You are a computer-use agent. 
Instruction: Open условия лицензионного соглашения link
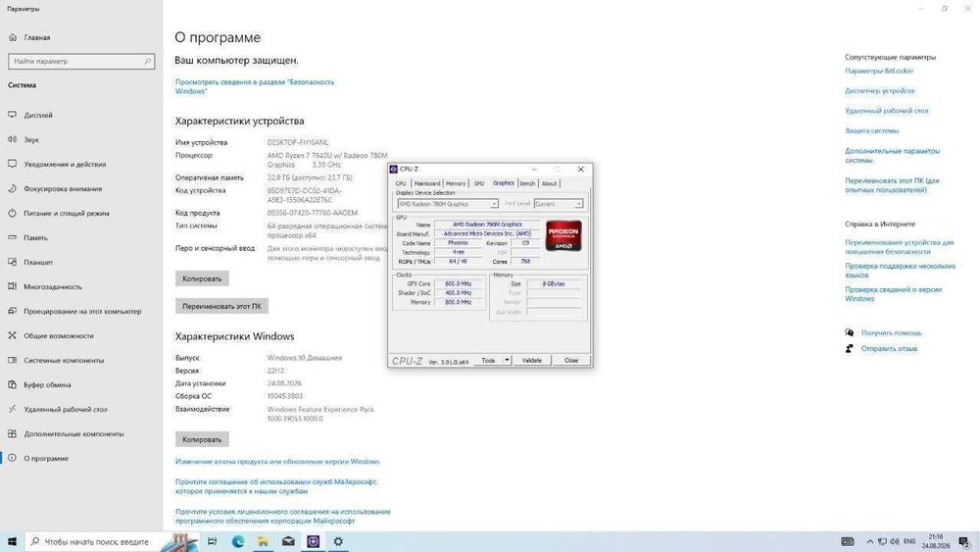click(x=282, y=516)
